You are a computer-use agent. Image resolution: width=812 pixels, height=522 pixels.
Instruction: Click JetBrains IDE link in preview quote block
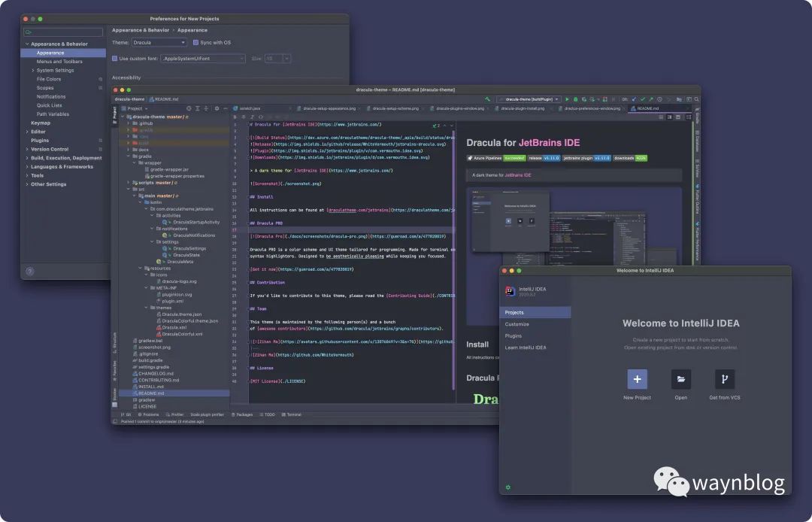tap(518, 175)
